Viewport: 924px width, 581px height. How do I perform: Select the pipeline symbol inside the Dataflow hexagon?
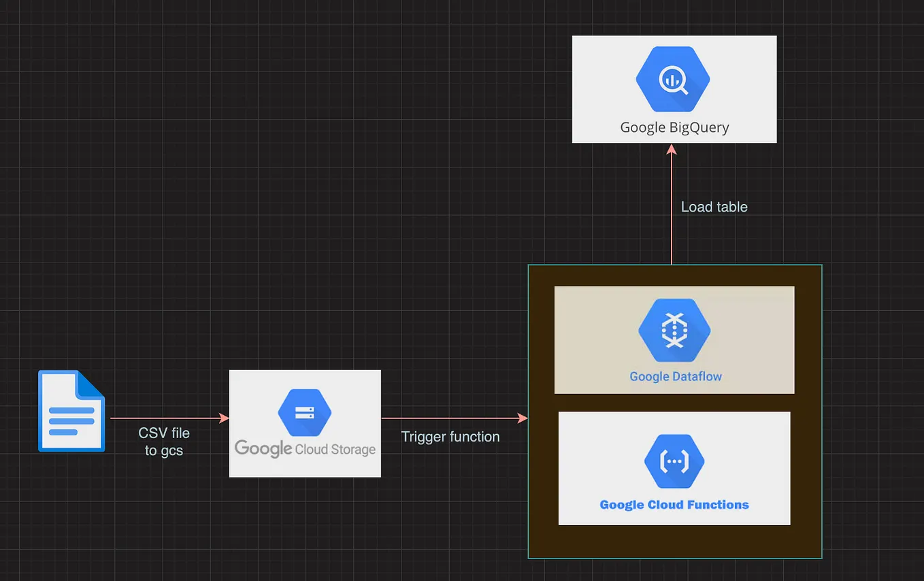(674, 330)
